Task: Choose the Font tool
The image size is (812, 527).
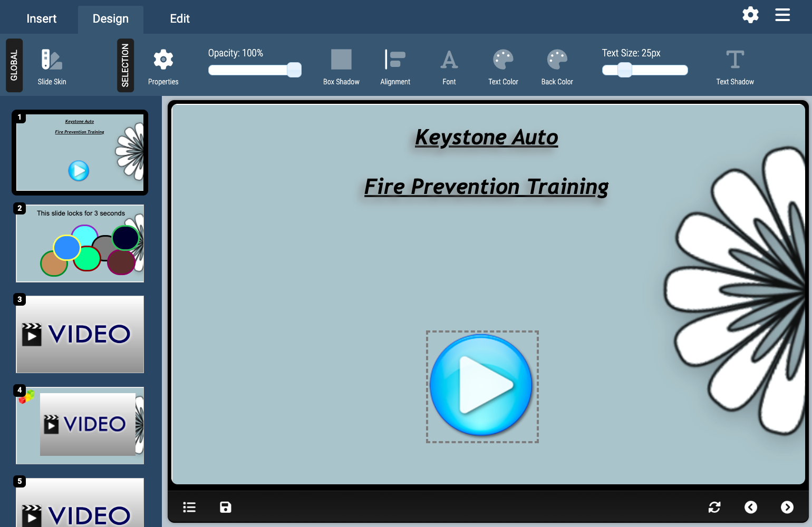Action: click(x=449, y=66)
